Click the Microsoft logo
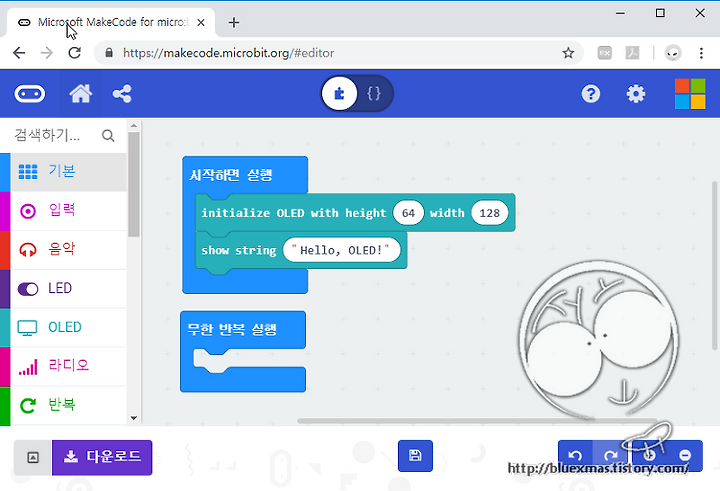The width and height of the screenshot is (720, 491). pos(690,94)
